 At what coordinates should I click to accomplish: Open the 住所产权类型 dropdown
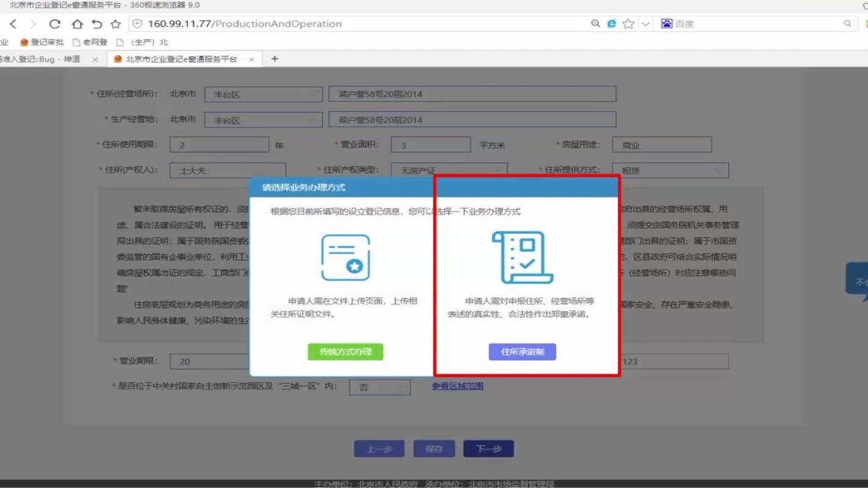pyautogui.click(x=449, y=170)
